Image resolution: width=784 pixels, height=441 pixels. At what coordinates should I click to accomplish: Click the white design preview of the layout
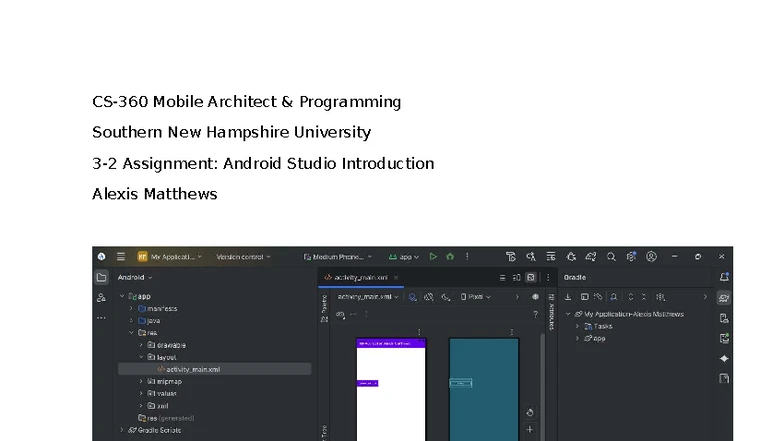point(391,400)
